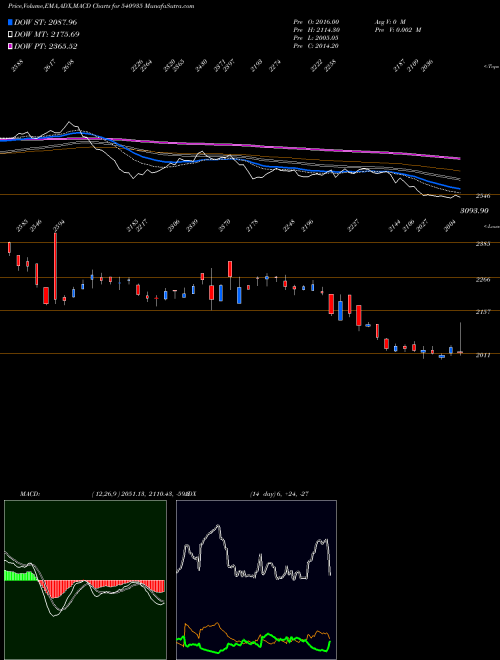Click the 2383 price level label
The width and height of the screenshot is (500, 660).
[x=483, y=244]
